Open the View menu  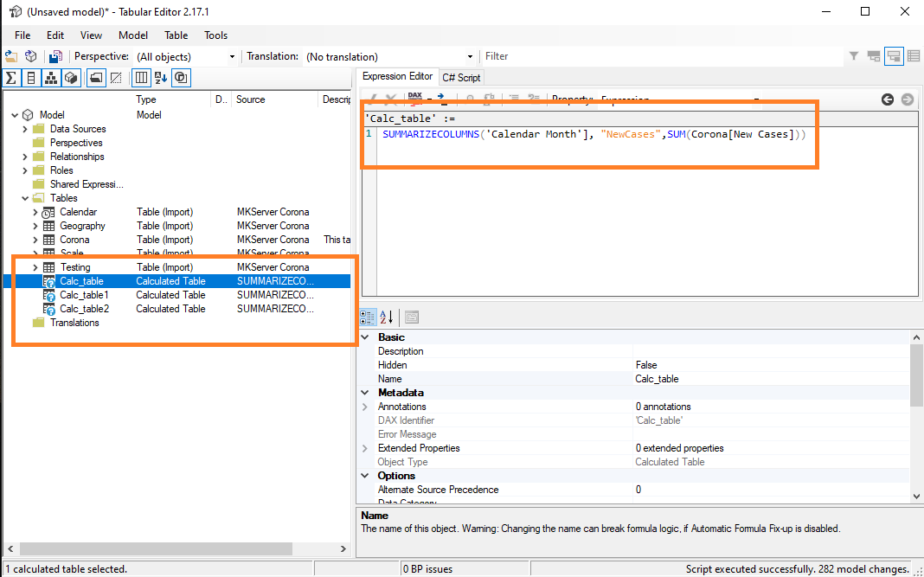click(x=91, y=35)
